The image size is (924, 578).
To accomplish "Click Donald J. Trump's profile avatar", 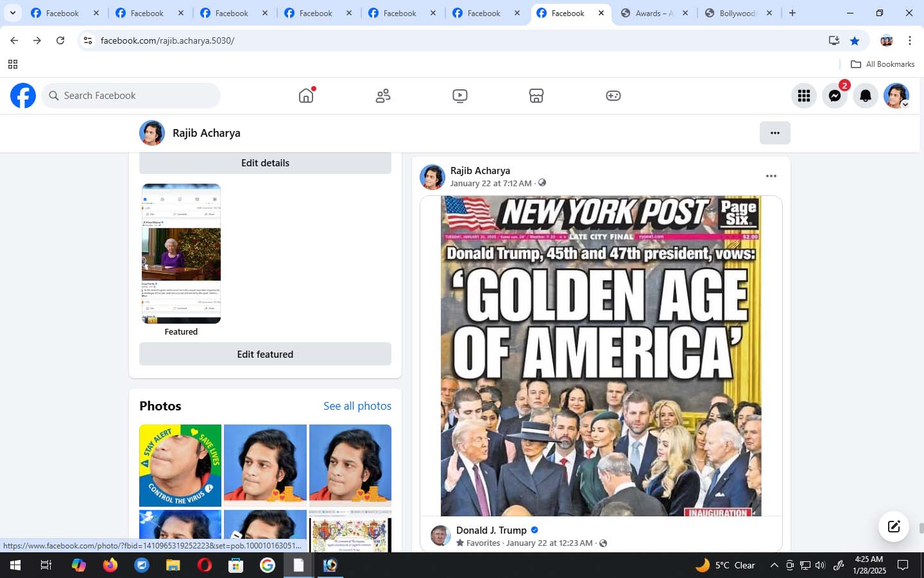I will (x=440, y=536).
